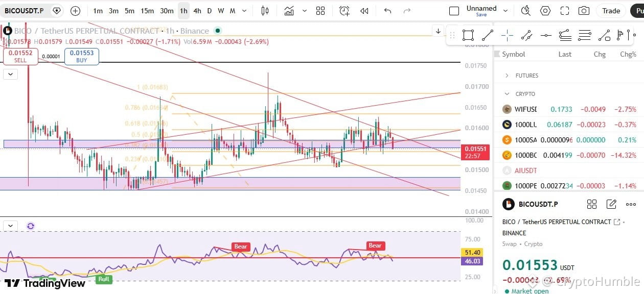The width and height of the screenshot is (644, 294).
Task: Open the timeframe dropdown arrow
Action: pyautogui.click(x=243, y=11)
